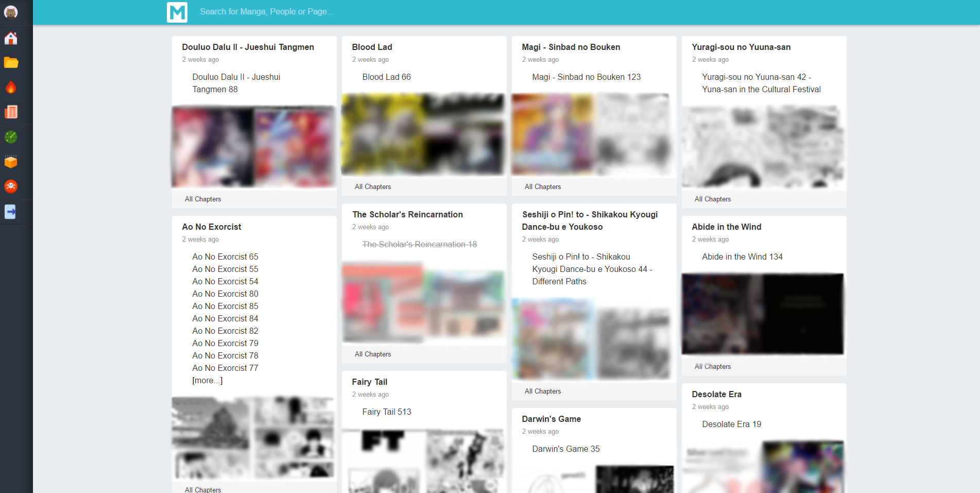980x493 pixels.
Task: Expand [more...] in Ao No Exorcist list
Action: (x=207, y=381)
